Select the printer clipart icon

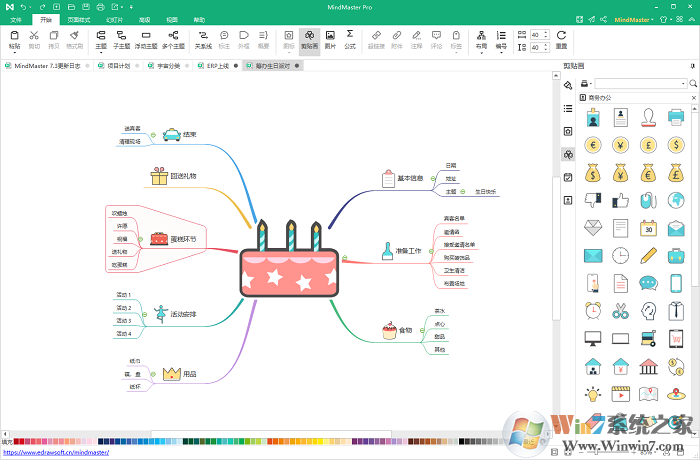pyautogui.click(x=676, y=117)
